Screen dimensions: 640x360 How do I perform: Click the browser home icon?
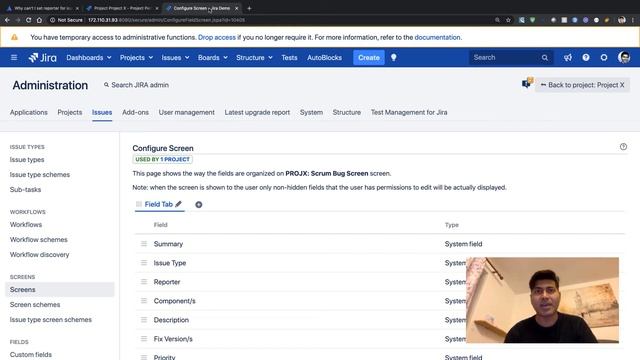coord(39,20)
